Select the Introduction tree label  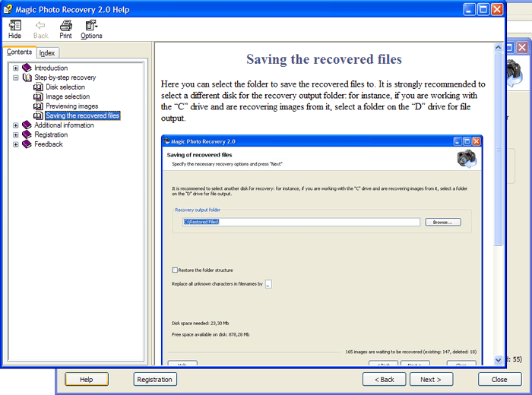(51, 68)
